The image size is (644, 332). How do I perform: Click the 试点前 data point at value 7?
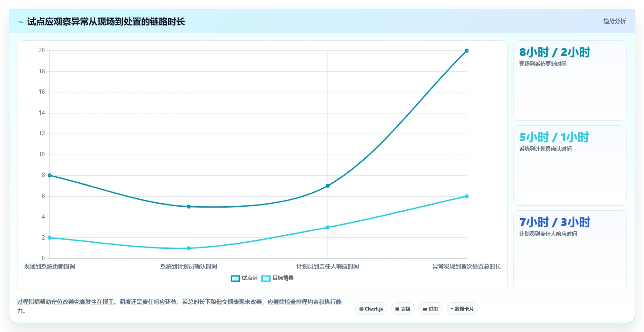coord(327,186)
